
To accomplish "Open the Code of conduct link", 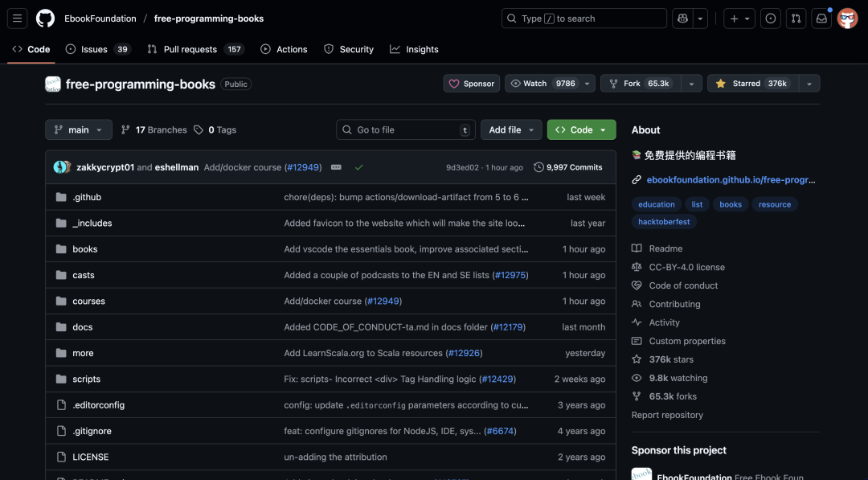I will [x=675, y=285].
